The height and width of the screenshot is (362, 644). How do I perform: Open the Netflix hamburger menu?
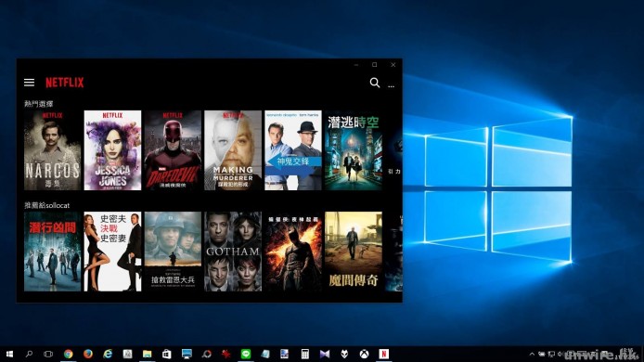tap(29, 83)
